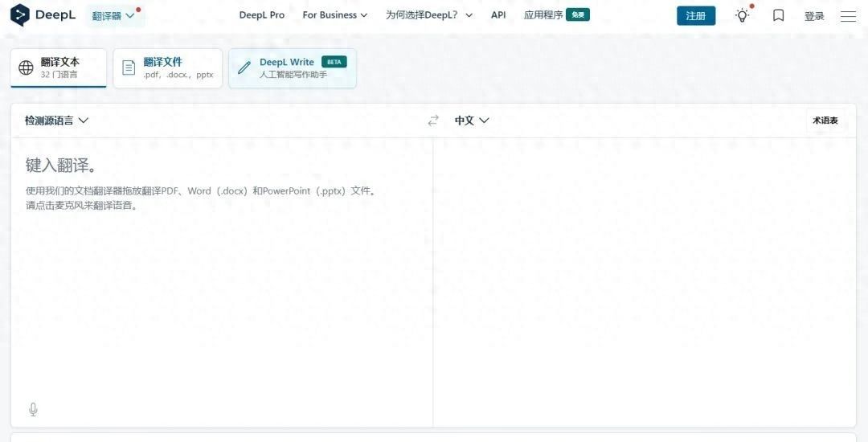Expand the For Business menu
Screen dimensions: 868x442
point(335,15)
